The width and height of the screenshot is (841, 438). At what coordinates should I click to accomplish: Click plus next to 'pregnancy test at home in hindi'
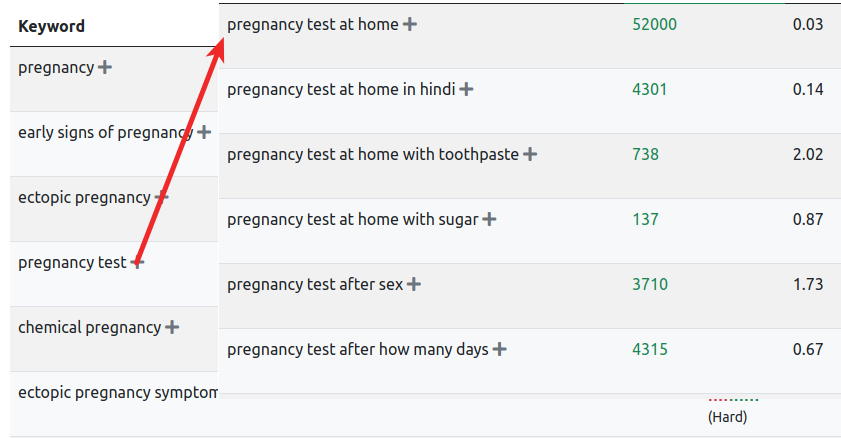(x=466, y=89)
